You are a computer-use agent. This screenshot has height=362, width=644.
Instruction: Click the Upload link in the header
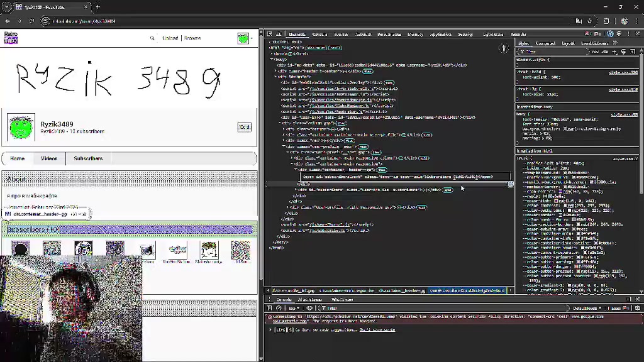pyautogui.click(x=170, y=38)
